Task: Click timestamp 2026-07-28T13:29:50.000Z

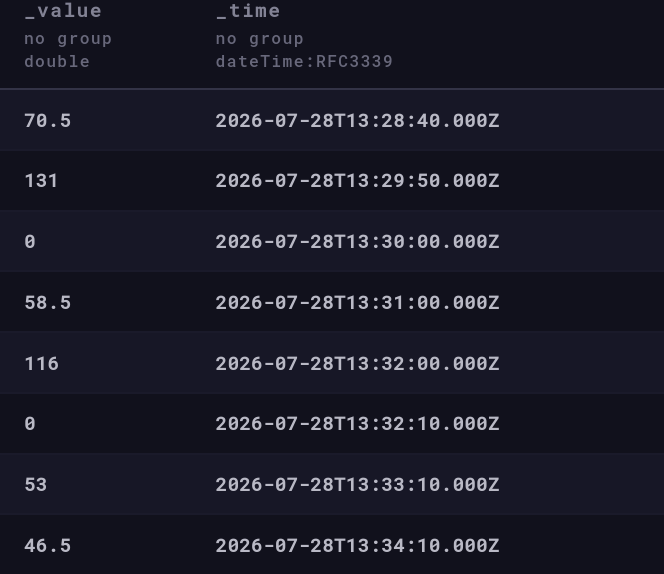Action: pyautogui.click(x=357, y=181)
